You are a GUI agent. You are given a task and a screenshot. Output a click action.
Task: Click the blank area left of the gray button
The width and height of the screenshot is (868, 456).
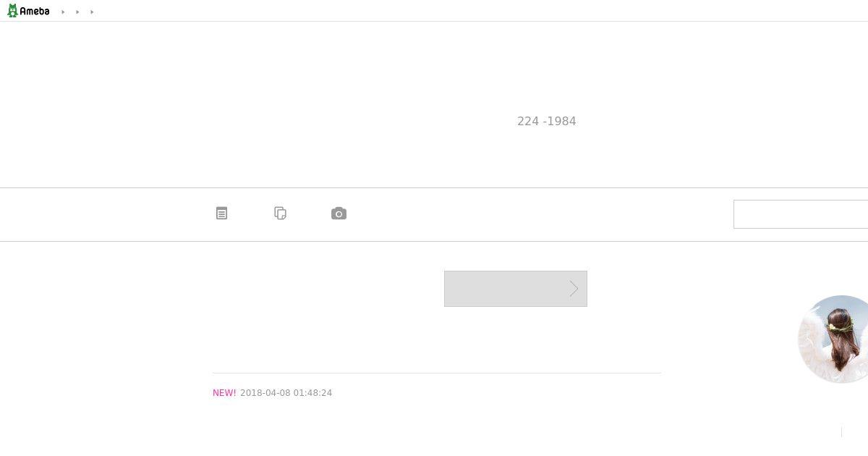coord(325,289)
